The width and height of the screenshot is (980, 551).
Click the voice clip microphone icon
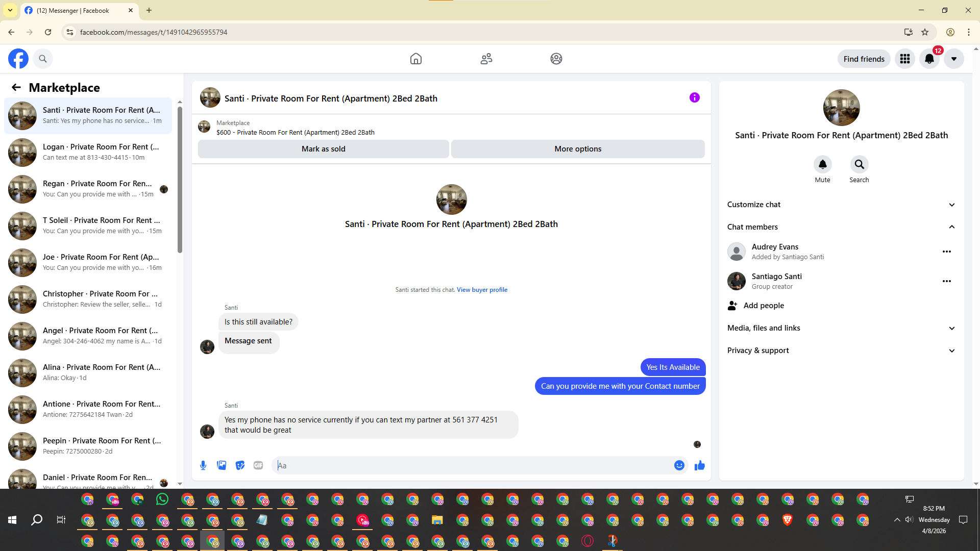(x=203, y=465)
